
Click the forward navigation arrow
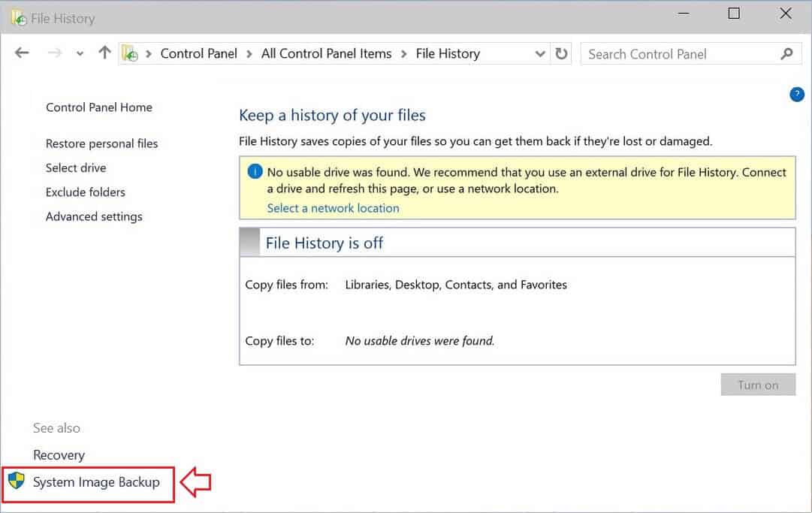pos(54,53)
